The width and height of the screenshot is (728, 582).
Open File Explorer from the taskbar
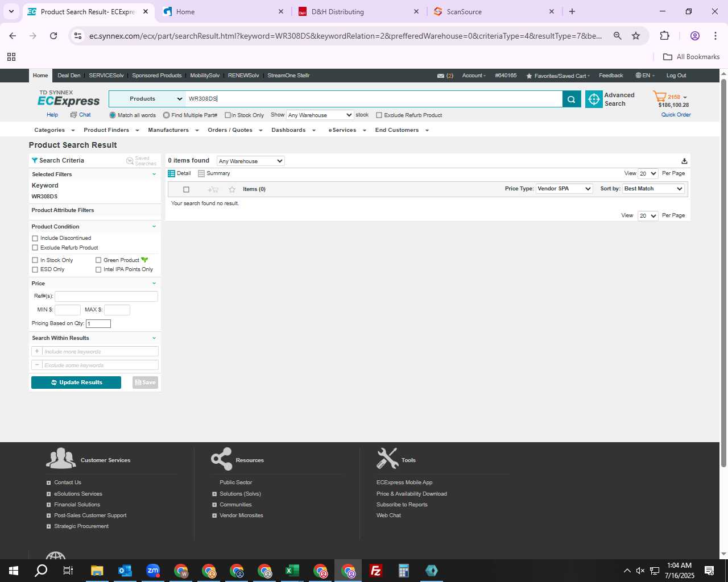(x=97, y=571)
